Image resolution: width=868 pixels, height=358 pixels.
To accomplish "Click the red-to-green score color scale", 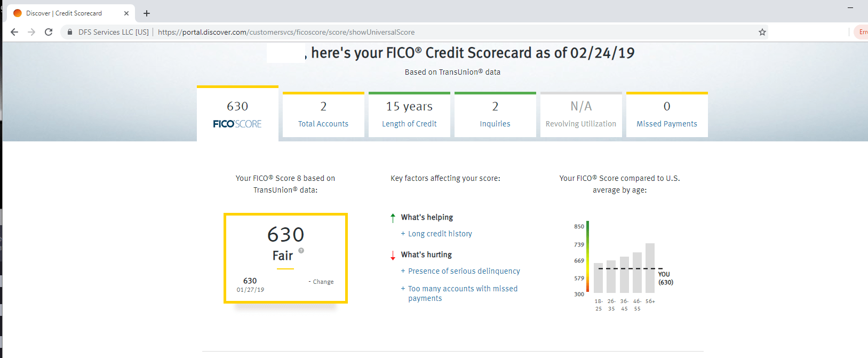I will click(x=587, y=257).
